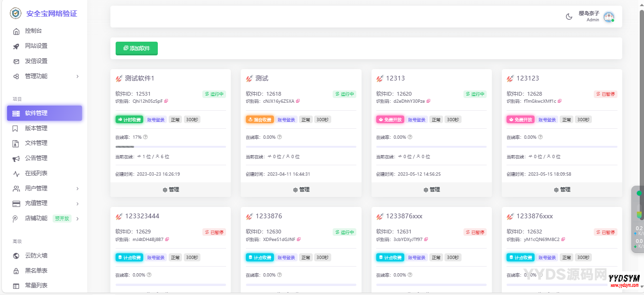Copy identification code of 测试软件1

tap(166, 101)
